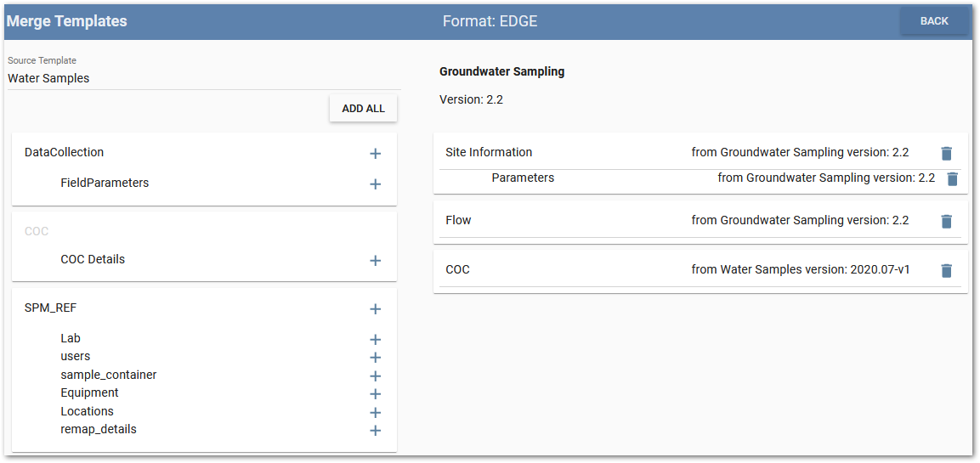This screenshot has height=463, width=980.
Task: Open the Source Template dropdown
Action: pos(203,78)
